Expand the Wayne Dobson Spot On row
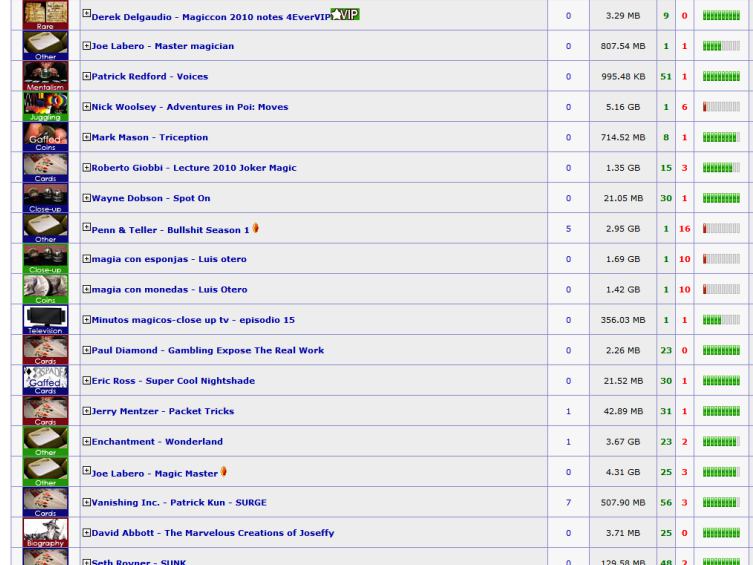 point(86,198)
